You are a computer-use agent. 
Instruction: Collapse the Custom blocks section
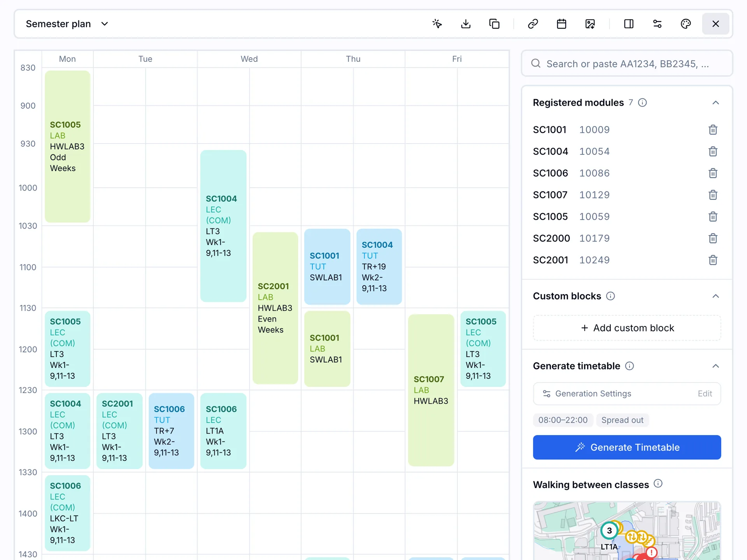click(x=715, y=296)
